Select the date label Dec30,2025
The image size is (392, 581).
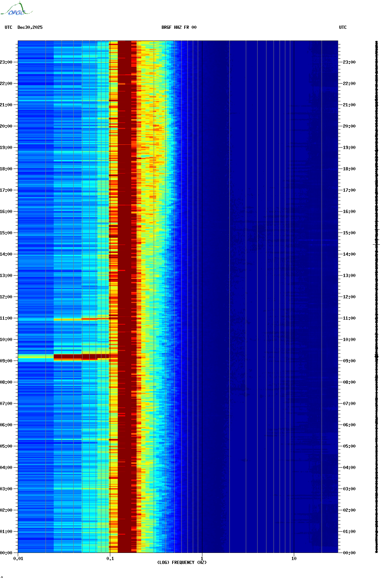pyautogui.click(x=30, y=27)
